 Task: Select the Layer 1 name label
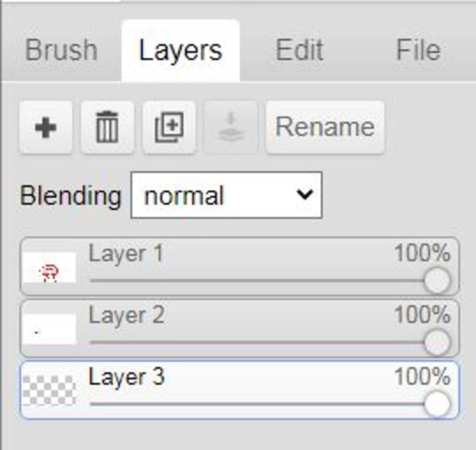[x=126, y=254]
